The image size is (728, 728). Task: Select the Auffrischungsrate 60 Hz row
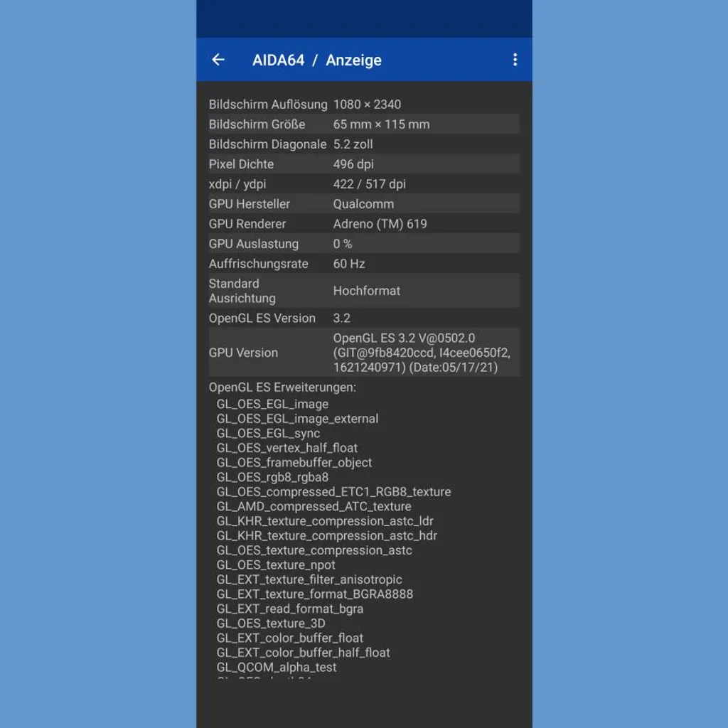(364, 264)
